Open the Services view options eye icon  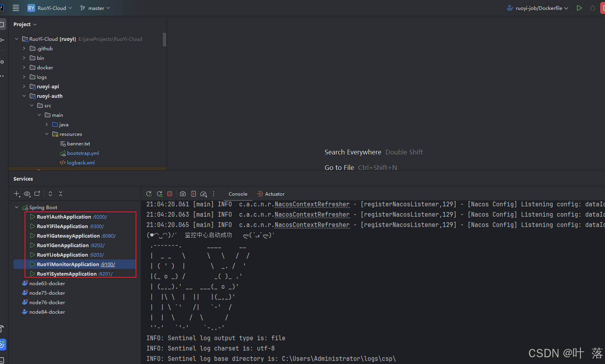pos(27,194)
